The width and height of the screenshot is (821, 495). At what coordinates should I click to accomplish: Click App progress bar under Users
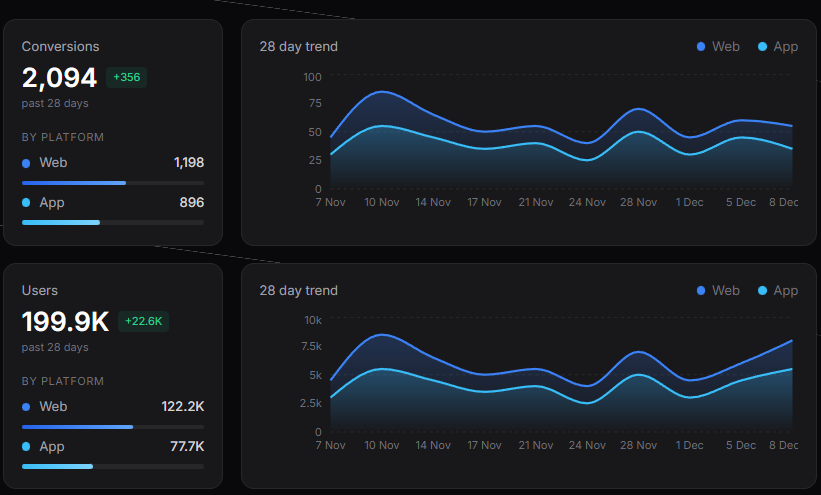click(113, 467)
